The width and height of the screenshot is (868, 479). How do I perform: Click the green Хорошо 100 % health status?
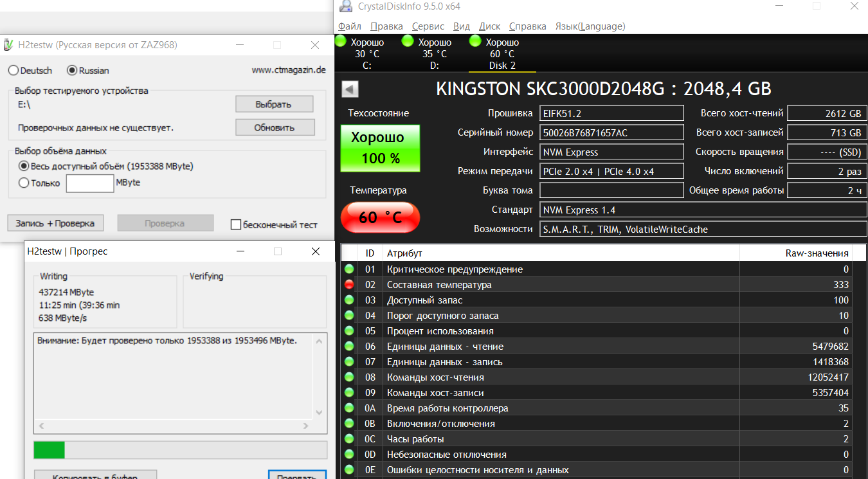point(380,148)
